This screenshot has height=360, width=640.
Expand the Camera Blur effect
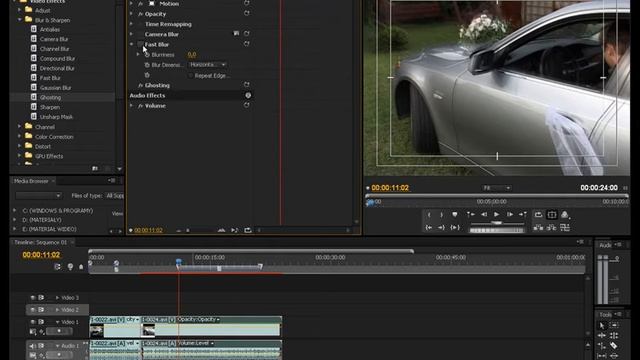click(131, 34)
